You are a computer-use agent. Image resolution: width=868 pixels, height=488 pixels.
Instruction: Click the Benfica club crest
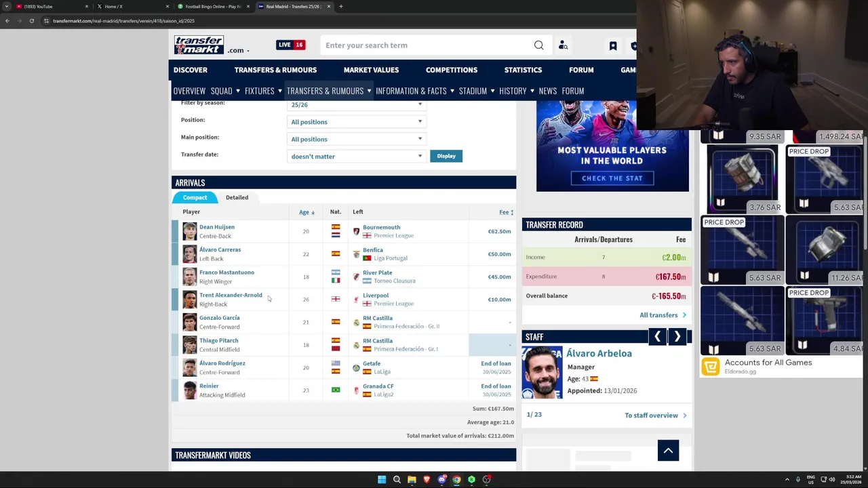(357, 254)
